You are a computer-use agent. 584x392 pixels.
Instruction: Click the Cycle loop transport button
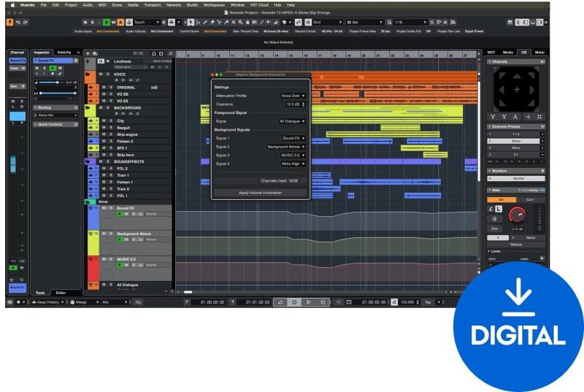click(x=280, y=302)
